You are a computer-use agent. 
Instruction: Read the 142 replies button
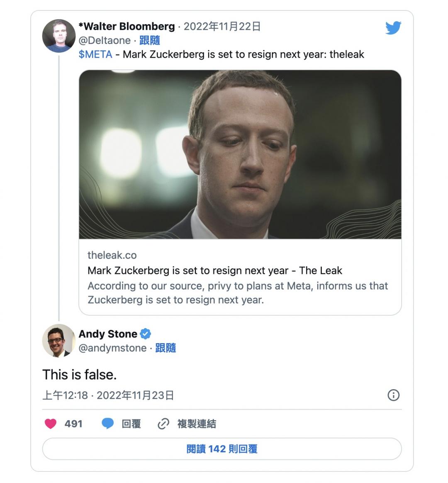[222, 449]
